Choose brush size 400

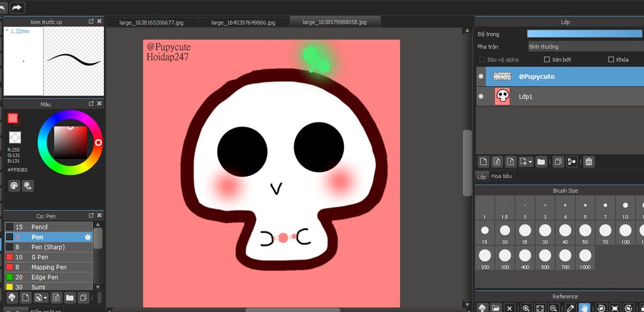point(525,258)
